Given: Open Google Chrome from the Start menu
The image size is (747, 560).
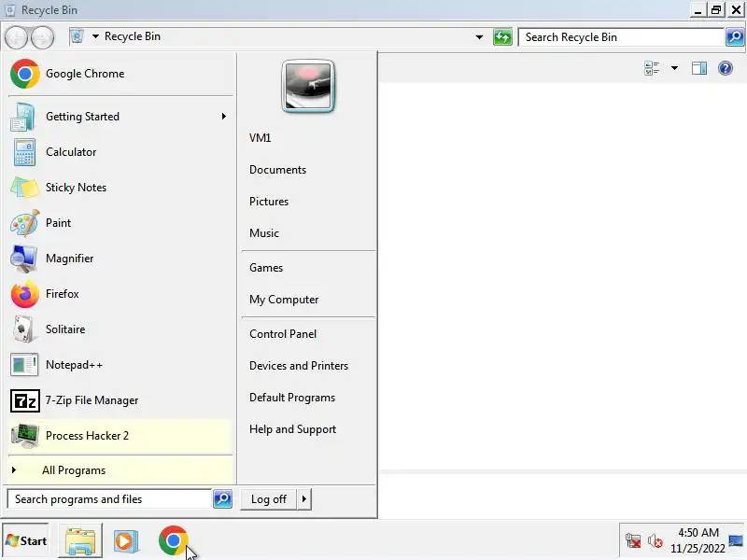Looking at the screenshot, I should pos(120,74).
